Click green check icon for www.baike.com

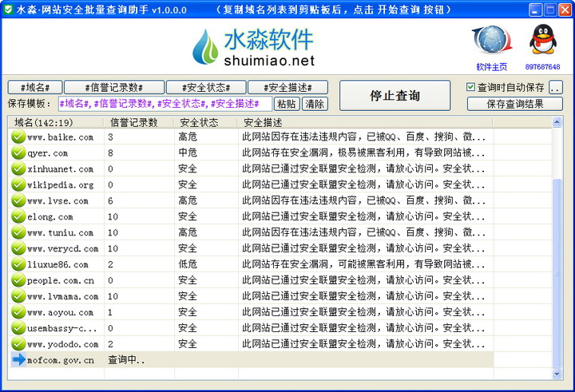click(x=18, y=137)
